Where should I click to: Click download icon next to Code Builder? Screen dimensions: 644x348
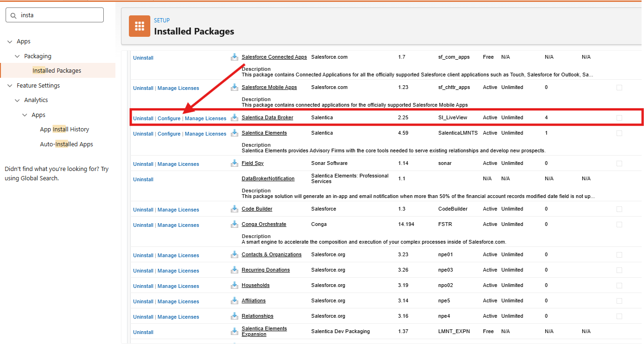click(235, 209)
